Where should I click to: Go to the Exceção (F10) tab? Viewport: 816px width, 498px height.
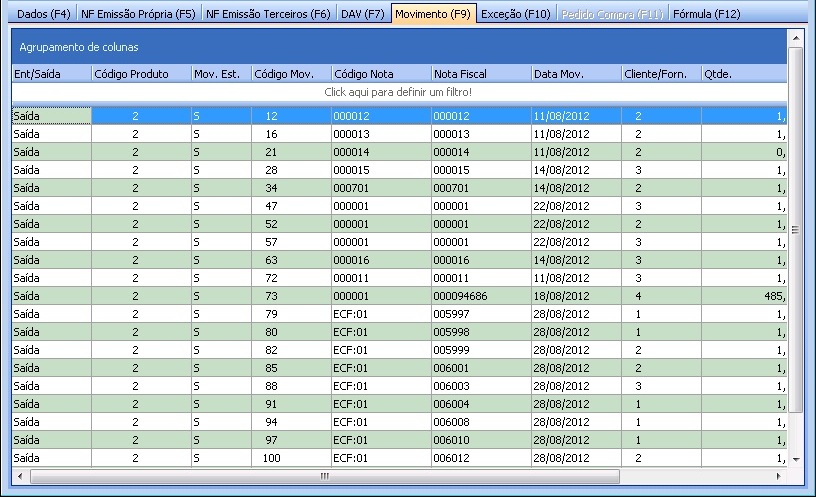tap(515, 14)
